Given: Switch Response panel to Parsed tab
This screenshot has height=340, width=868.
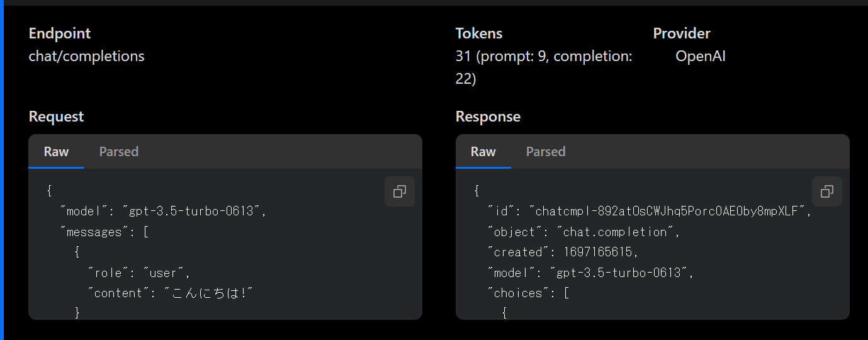Looking at the screenshot, I should [546, 152].
